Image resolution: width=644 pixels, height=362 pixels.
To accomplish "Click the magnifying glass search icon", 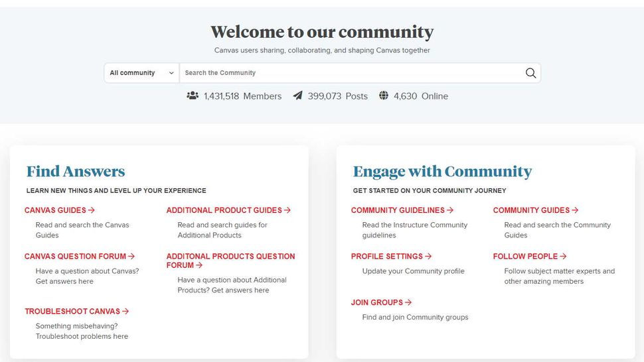I will tap(530, 73).
